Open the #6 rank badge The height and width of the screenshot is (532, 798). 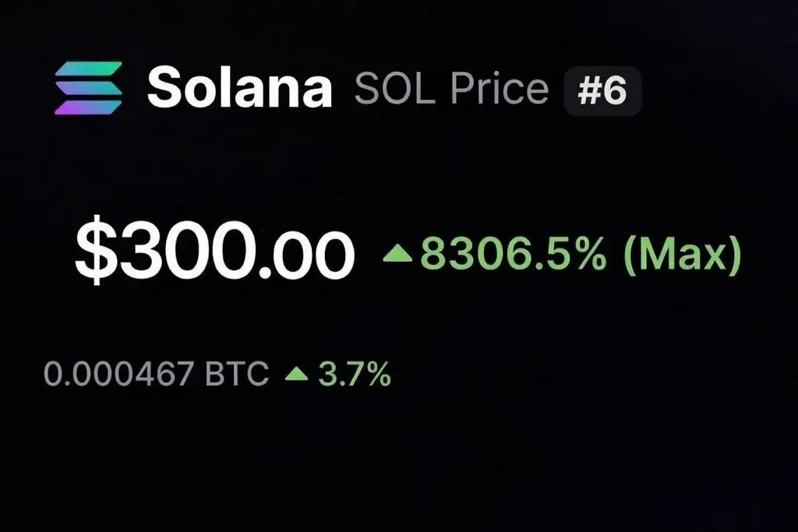pyautogui.click(x=602, y=91)
